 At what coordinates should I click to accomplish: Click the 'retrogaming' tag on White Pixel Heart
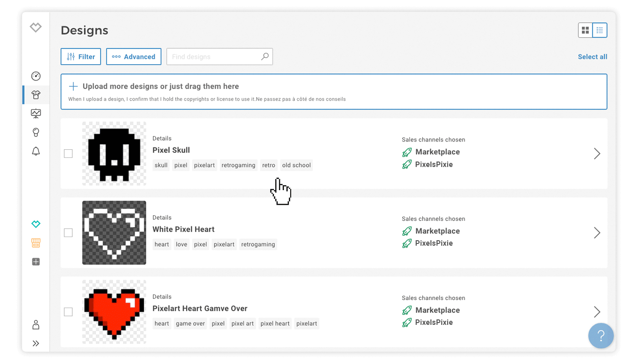point(258,244)
